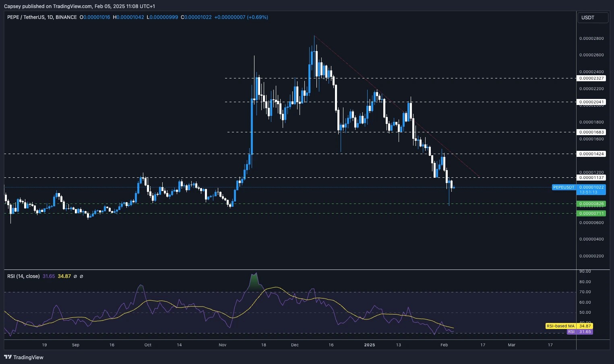Select the green 0.00000826 support level label
The width and height of the screenshot is (614, 364).
pos(591,204)
